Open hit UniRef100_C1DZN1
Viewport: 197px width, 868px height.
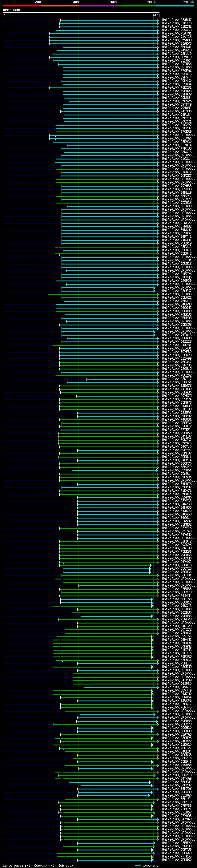coord(177,26)
